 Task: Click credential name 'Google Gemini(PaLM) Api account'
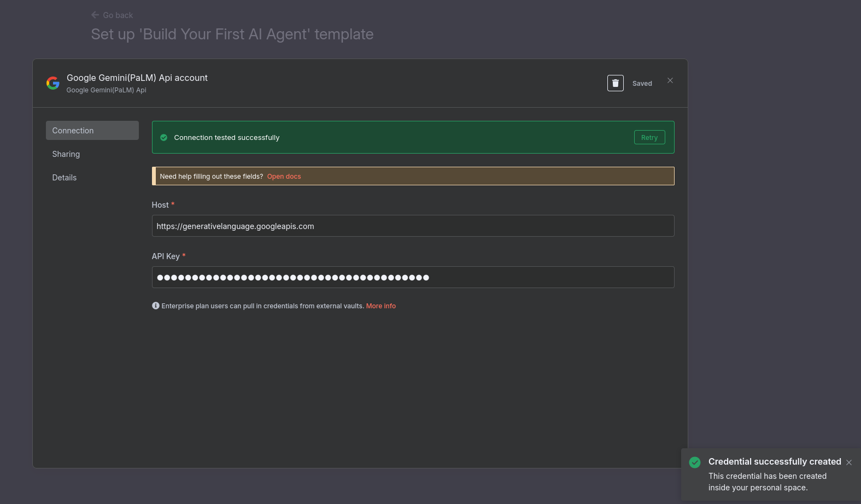tap(137, 78)
